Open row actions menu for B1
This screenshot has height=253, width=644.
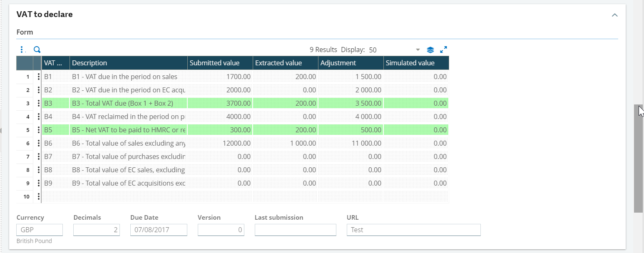(x=39, y=77)
